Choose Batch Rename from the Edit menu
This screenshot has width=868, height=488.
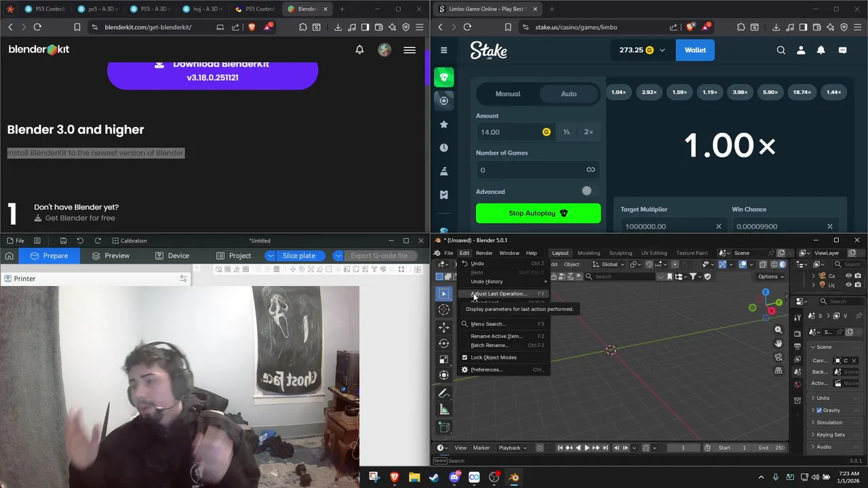(x=503, y=345)
